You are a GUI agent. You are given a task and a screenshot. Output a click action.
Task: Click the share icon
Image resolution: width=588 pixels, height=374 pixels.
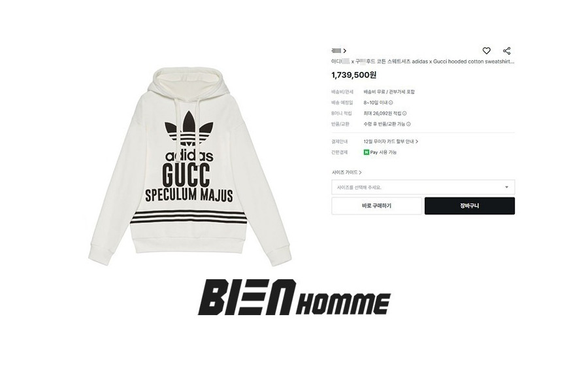[506, 50]
